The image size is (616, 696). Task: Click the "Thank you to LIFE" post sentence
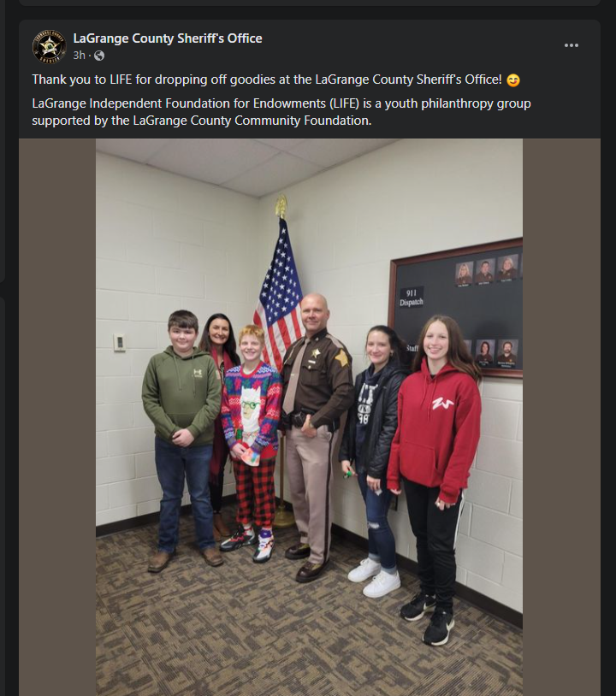[x=267, y=80]
